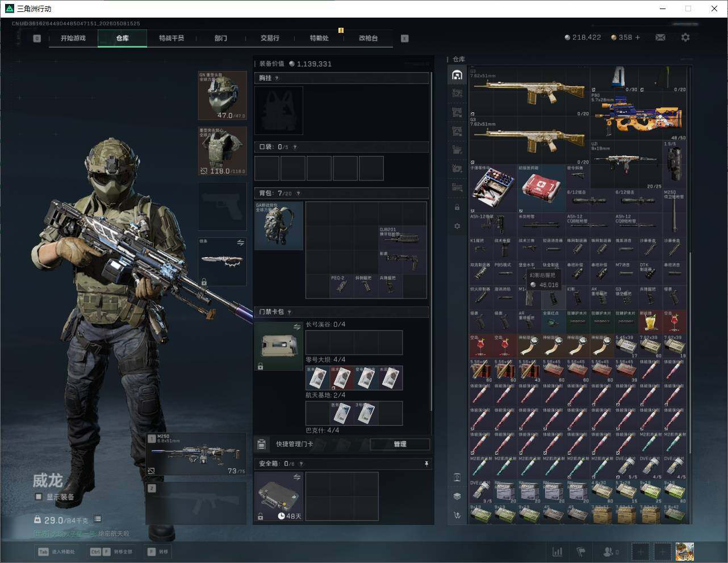Select the equipped helmet slot
Screen dimensions: 728x563
pos(222,95)
